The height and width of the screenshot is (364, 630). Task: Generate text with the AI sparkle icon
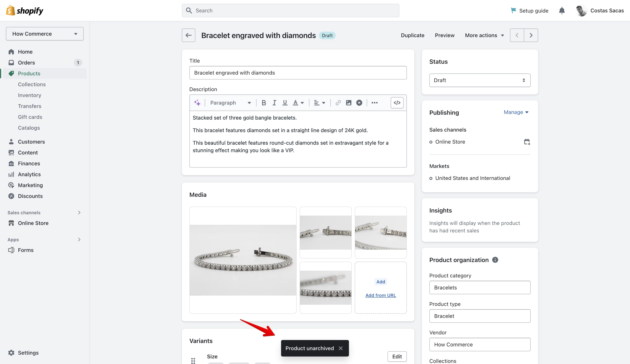tap(197, 103)
